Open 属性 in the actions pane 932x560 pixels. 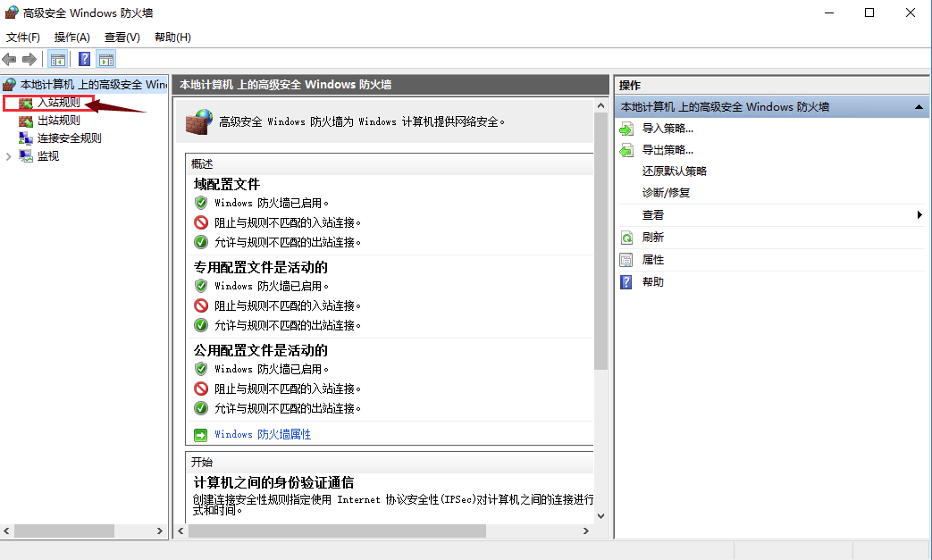pos(652,260)
